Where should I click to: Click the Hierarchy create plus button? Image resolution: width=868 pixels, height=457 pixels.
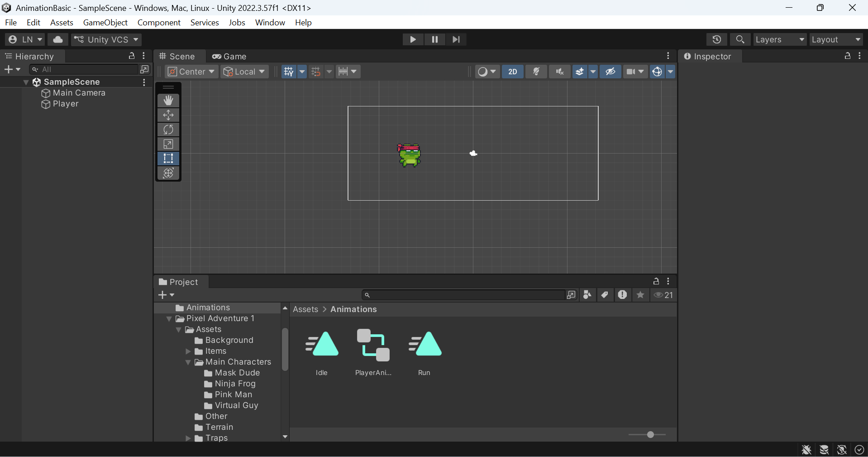pyautogui.click(x=12, y=69)
